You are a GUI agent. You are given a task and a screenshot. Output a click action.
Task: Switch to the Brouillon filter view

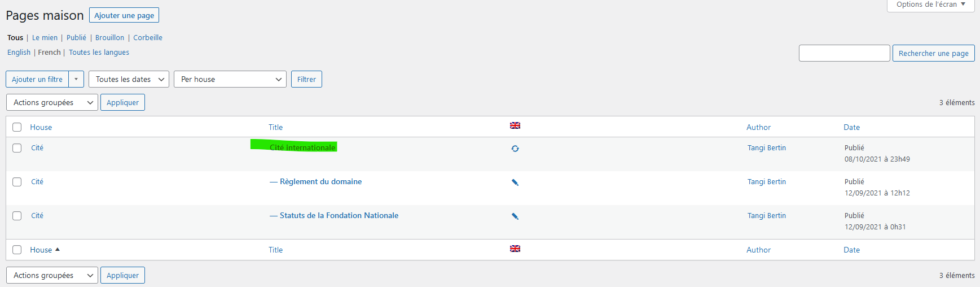point(109,38)
